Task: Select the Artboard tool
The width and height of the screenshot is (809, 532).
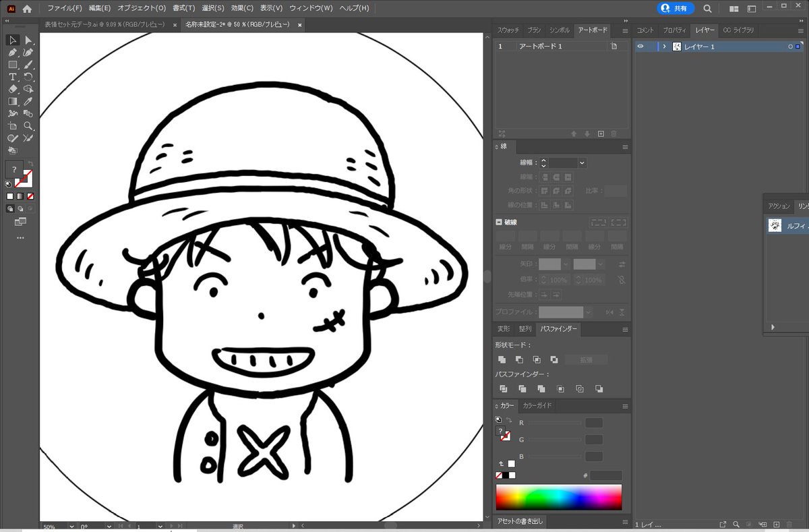Action: click(12, 125)
